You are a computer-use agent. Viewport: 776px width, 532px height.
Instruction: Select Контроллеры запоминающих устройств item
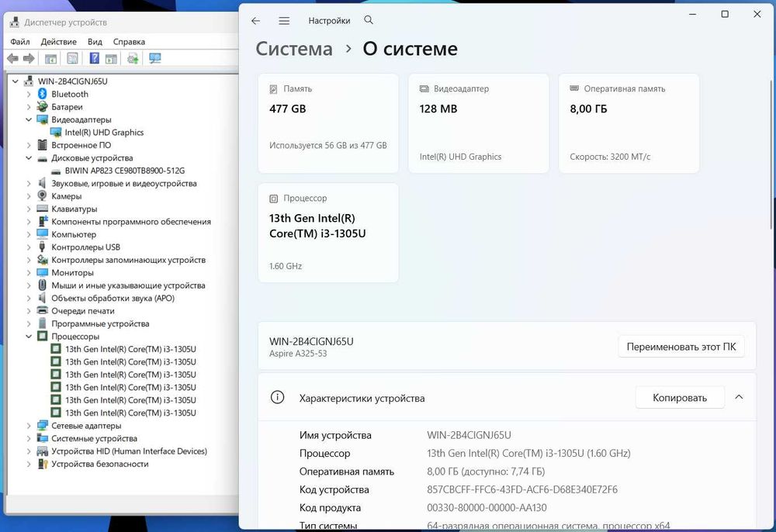(128, 260)
